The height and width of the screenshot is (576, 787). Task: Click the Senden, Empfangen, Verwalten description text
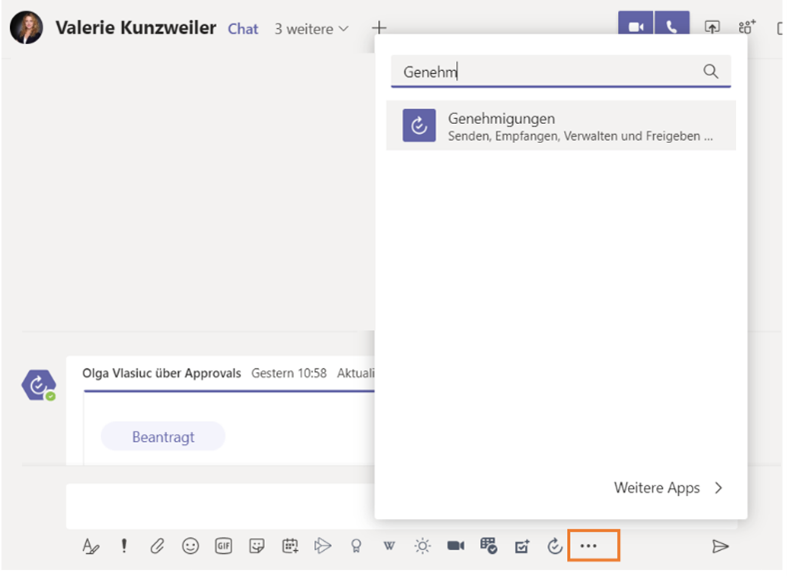580,136
